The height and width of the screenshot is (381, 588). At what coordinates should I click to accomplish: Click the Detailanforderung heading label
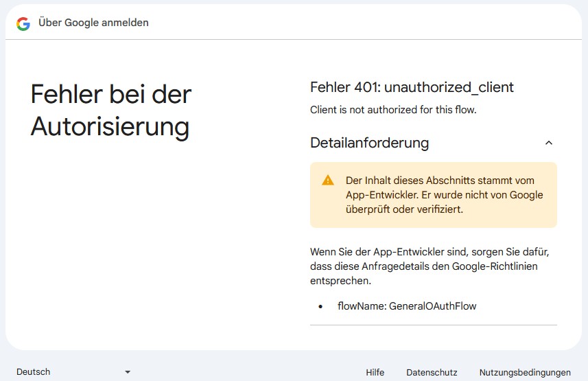[x=369, y=143]
